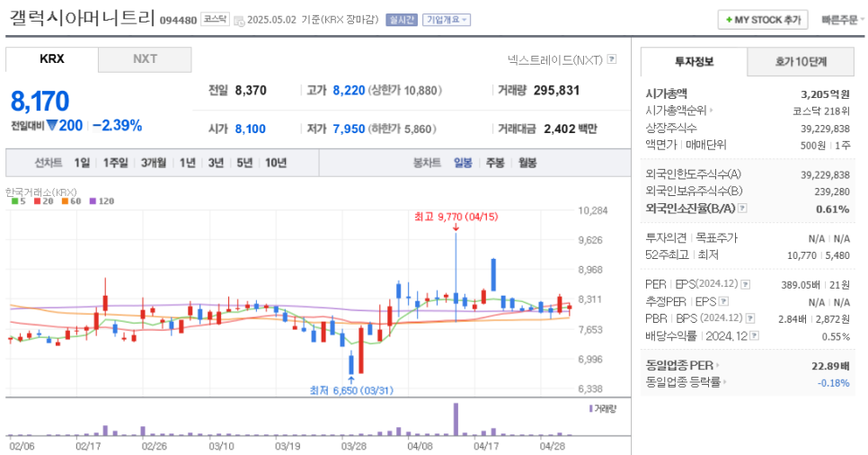Select 일봉 candle chart
The width and height of the screenshot is (868, 455).
click(463, 163)
